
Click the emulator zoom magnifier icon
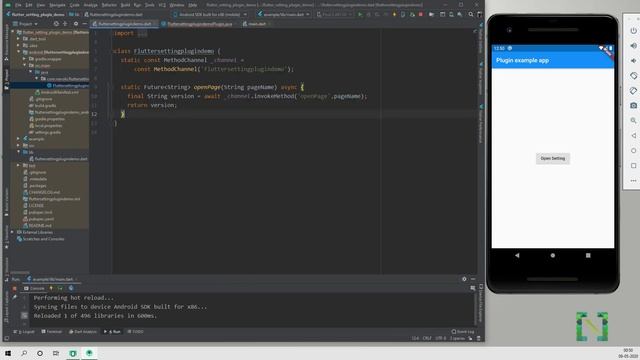click(x=633, y=120)
